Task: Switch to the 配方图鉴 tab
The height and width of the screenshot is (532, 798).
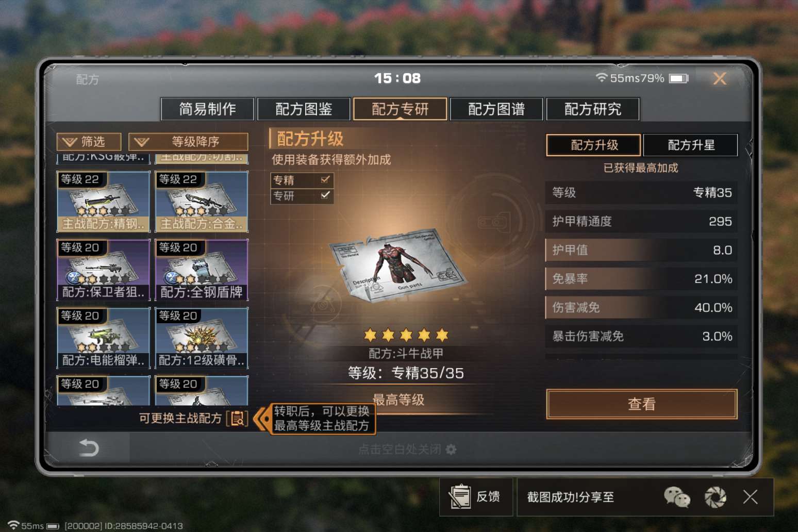Action: pyautogui.click(x=304, y=109)
